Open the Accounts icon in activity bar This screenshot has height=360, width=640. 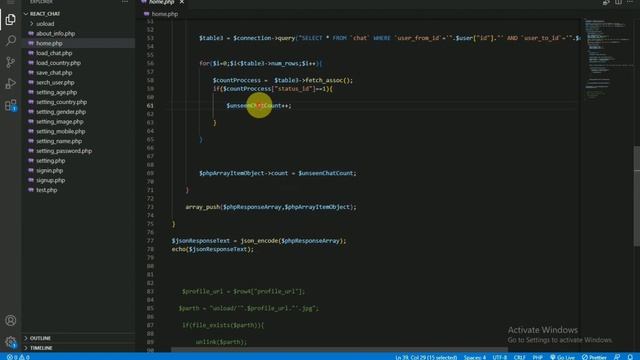[x=11, y=320]
